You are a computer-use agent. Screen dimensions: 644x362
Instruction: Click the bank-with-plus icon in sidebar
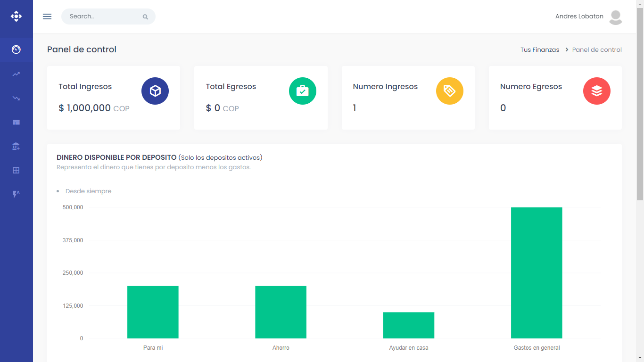click(16, 147)
